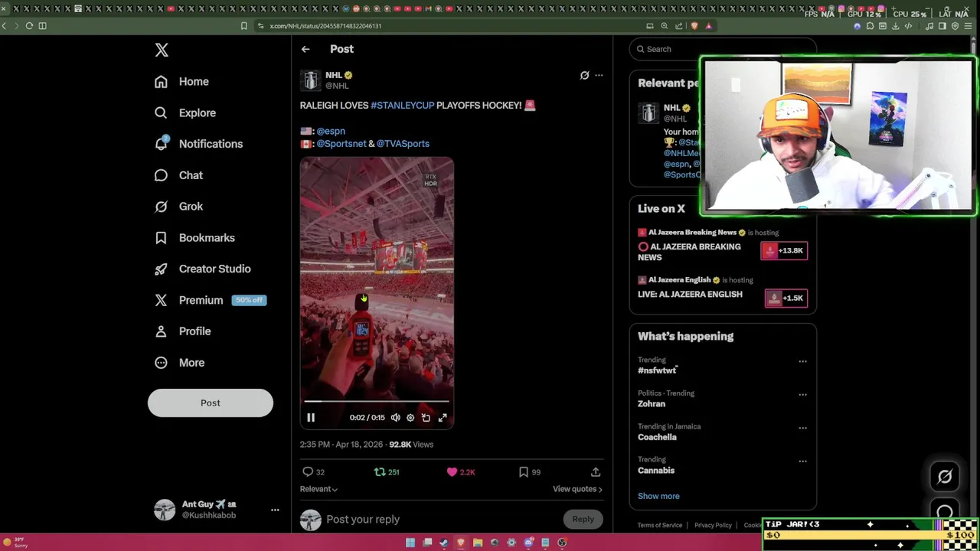Open Notifications in the sidebar
The height and width of the screenshot is (551, 980).
point(198,144)
